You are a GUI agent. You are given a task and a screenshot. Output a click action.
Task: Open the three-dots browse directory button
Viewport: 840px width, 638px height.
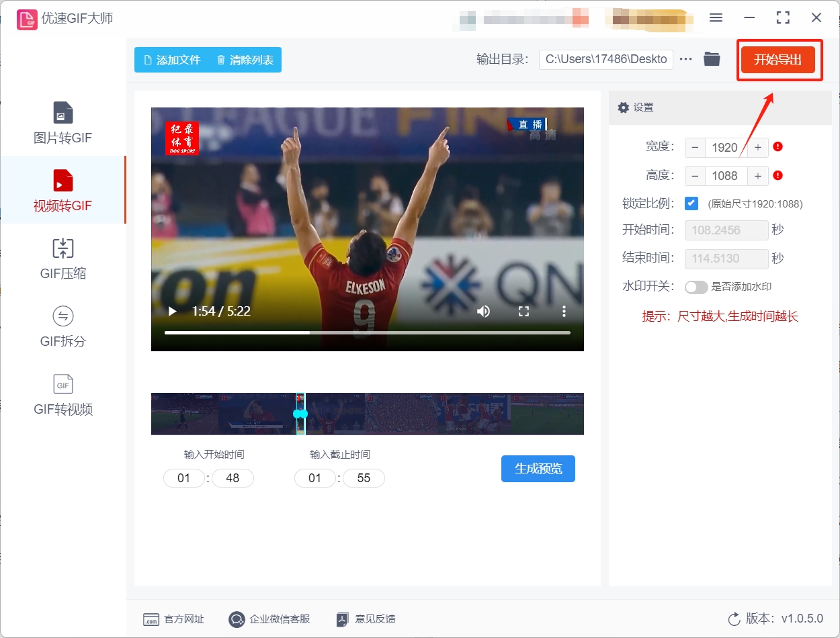685,59
